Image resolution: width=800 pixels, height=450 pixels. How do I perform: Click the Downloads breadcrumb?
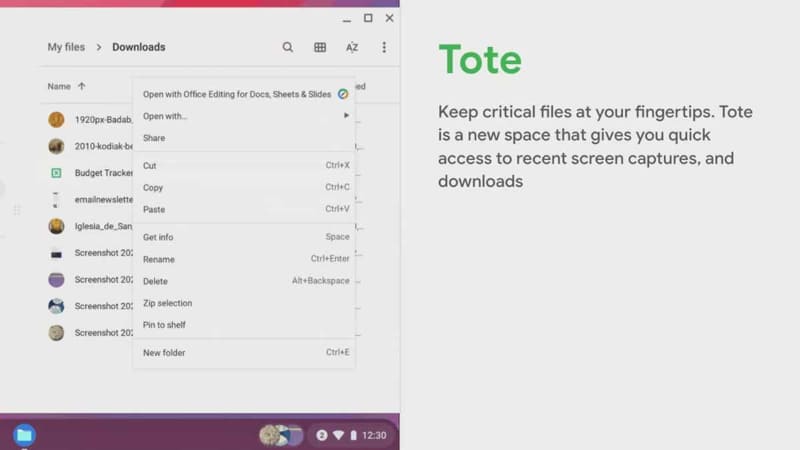(x=139, y=47)
